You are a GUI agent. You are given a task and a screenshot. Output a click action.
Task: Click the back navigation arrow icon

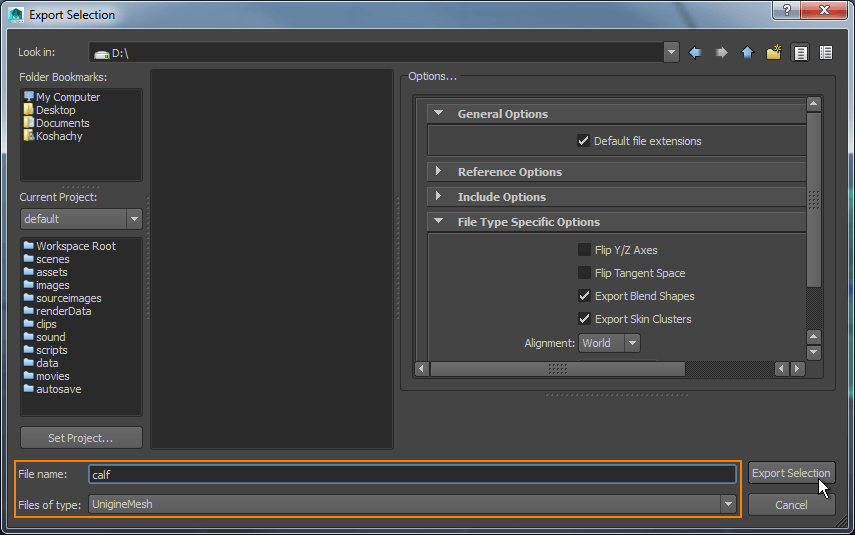tap(695, 53)
